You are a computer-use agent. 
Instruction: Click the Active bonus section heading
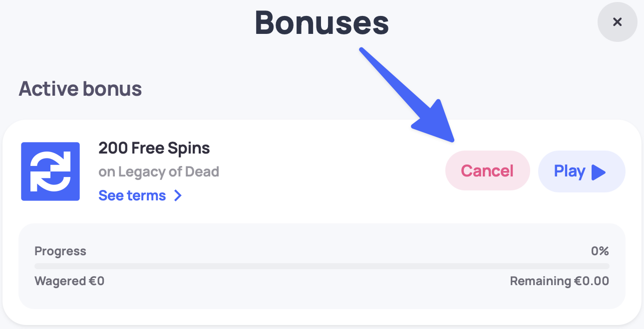coord(80,89)
